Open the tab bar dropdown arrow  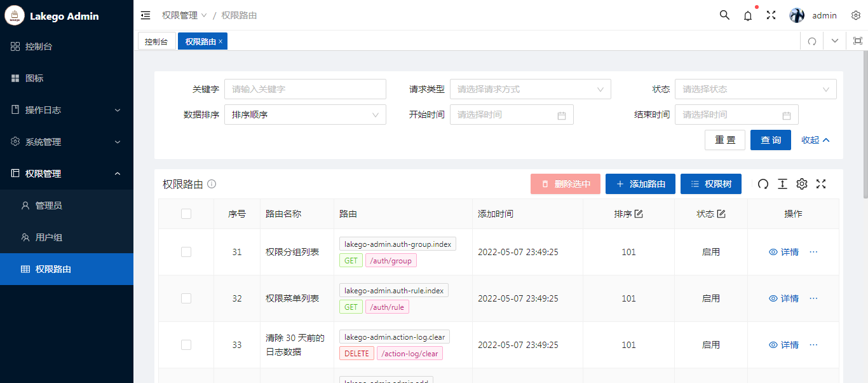(x=835, y=41)
